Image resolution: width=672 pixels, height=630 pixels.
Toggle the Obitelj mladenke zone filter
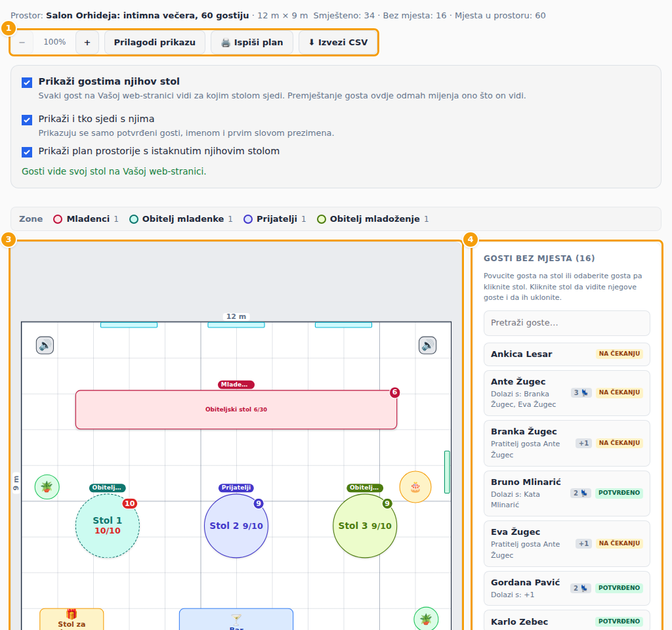click(x=181, y=219)
